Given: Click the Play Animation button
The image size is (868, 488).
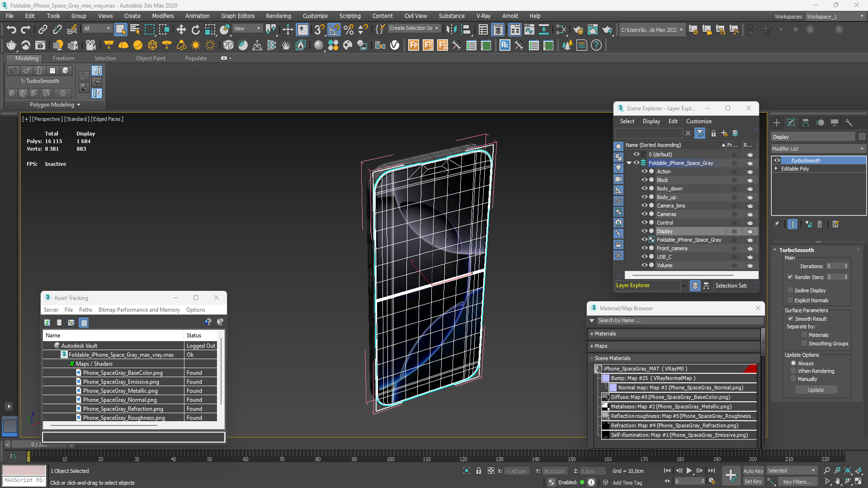Looking at the screenshot, I should point(689,471).
